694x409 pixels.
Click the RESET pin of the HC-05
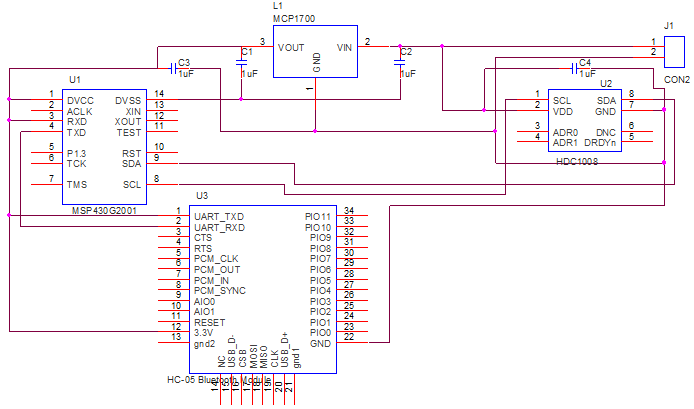pyautogui.click(x=209, y=323)
